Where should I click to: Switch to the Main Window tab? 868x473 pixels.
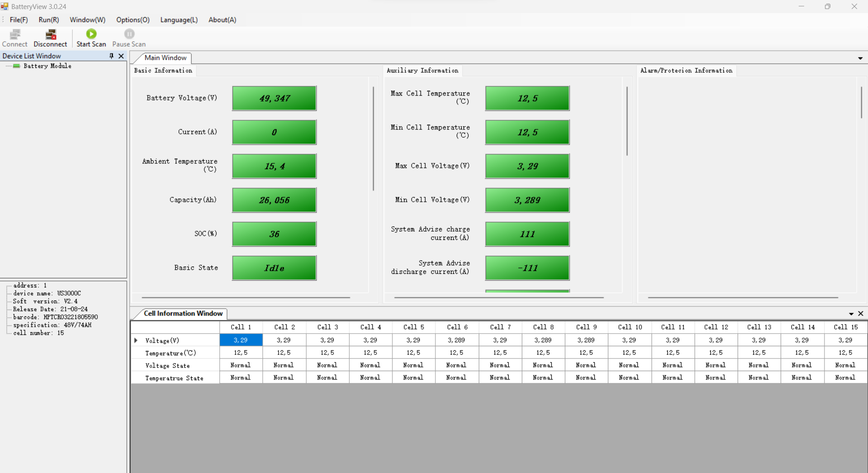[x=165, y=58]
